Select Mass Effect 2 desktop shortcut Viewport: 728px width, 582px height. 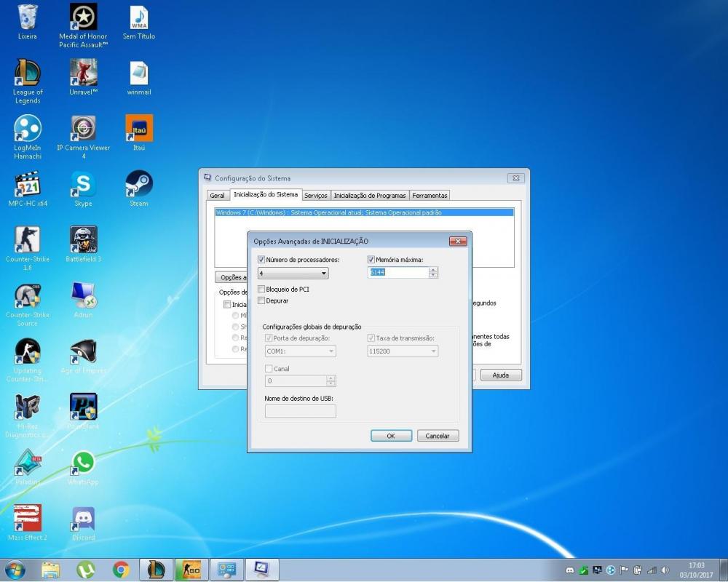click(28, 523)
